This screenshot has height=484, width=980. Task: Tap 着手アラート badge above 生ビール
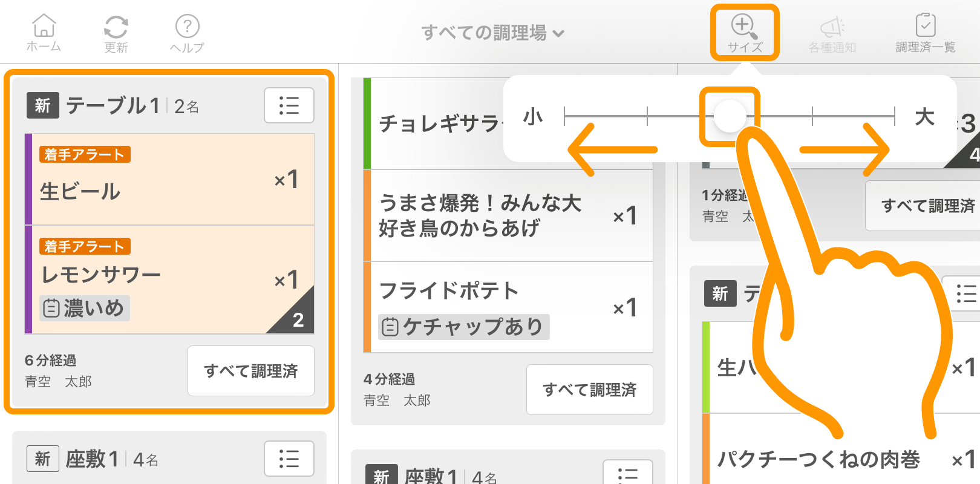pos(85,154)
